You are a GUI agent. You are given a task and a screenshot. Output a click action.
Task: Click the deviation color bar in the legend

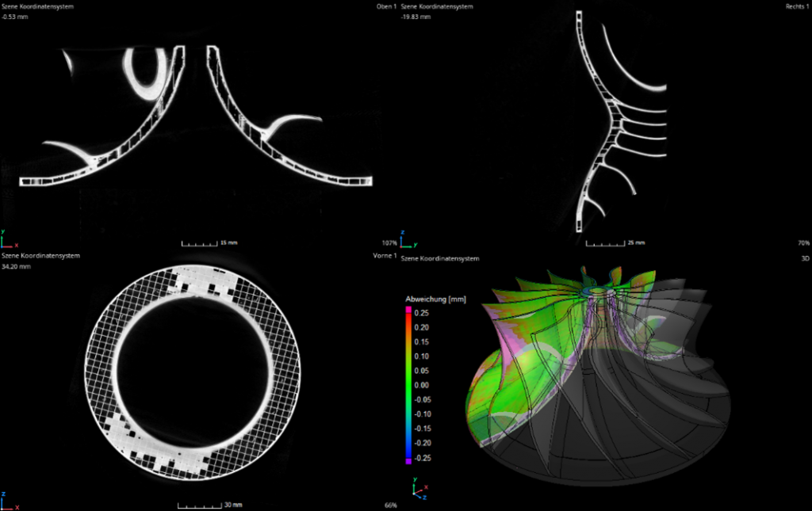[409, 385]
